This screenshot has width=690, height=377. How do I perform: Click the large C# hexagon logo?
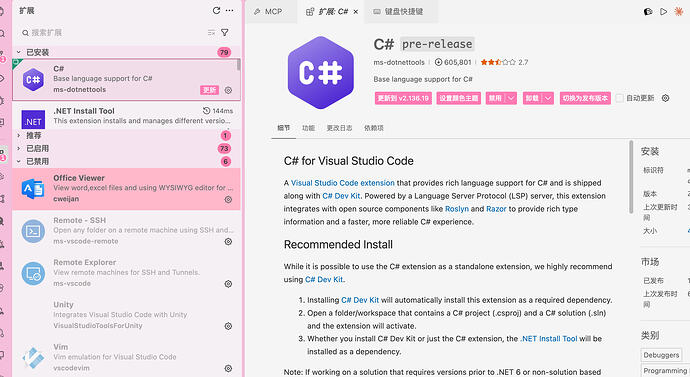click(x=321, y=73)
